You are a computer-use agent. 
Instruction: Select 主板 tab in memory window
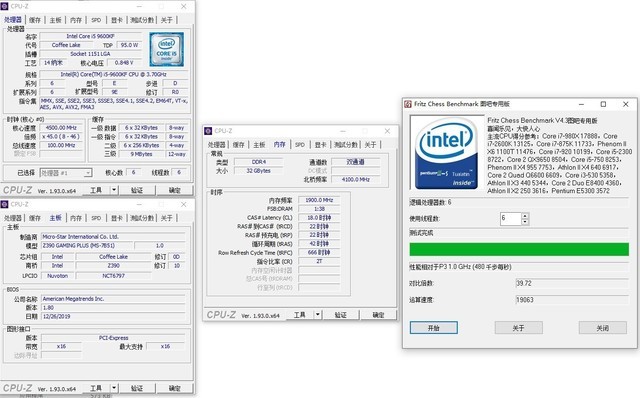259,145
